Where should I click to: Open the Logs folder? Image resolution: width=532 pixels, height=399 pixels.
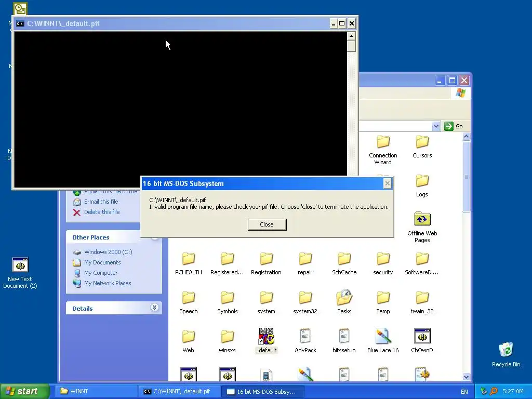pos(422,185)
